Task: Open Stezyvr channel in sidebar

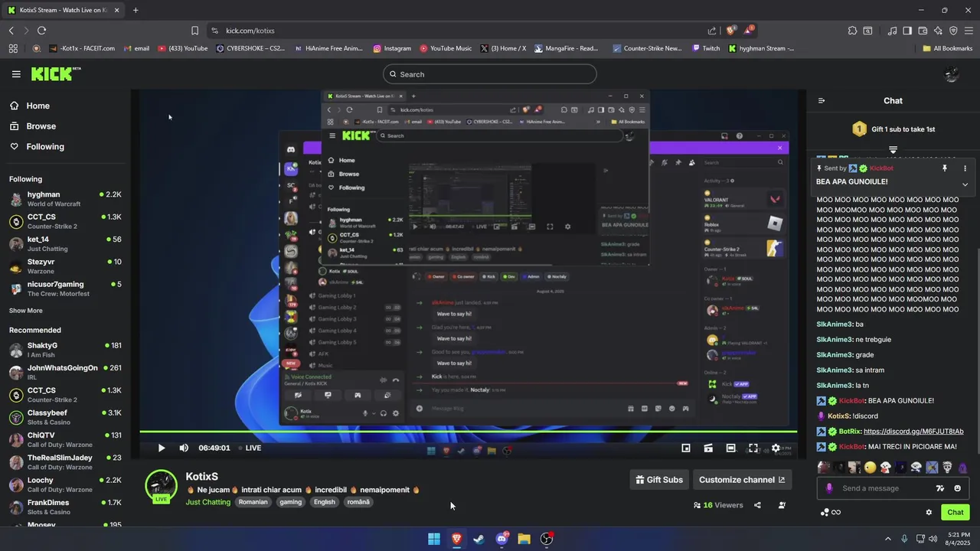Action: point(65,266)
